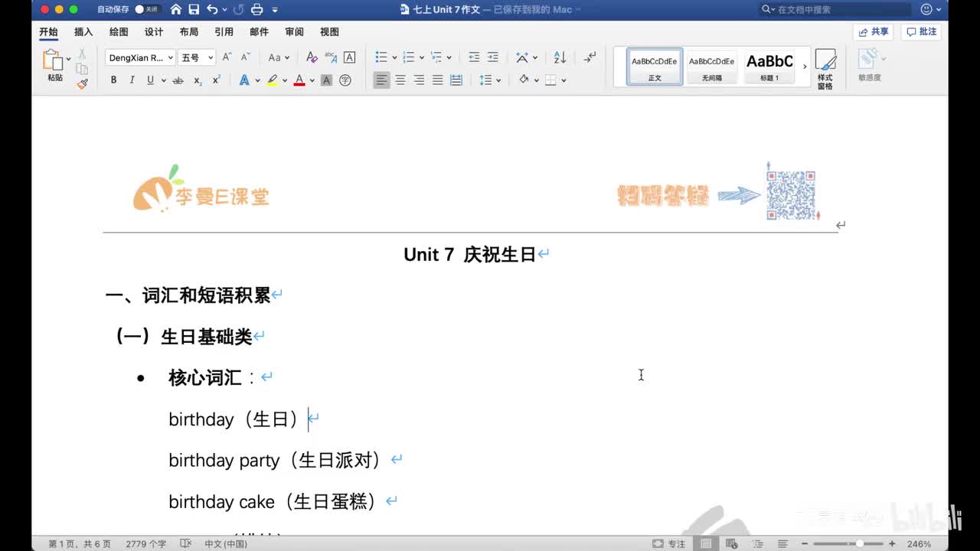The height and width of the screenshot is (551, 980).
Task: Show or hide paragraph marks
Action: [590, 57]
